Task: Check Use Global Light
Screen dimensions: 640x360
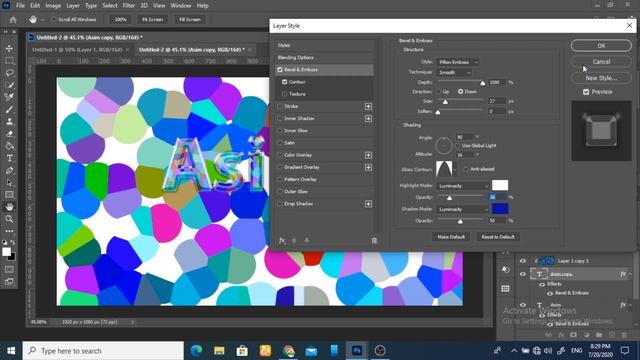Action: tap(458, 146)
